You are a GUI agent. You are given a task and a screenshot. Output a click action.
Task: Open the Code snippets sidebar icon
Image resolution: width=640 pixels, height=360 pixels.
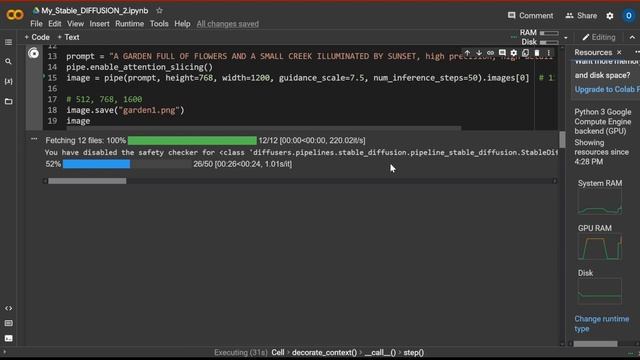coord(8,308)
